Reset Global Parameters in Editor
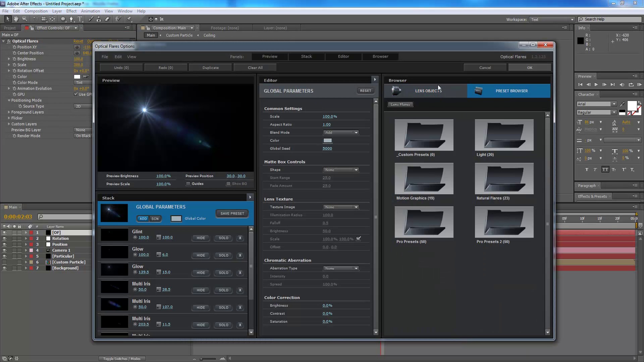Image resolution: width=644 pixels, height=362 pixels. (x=365, y=91)
